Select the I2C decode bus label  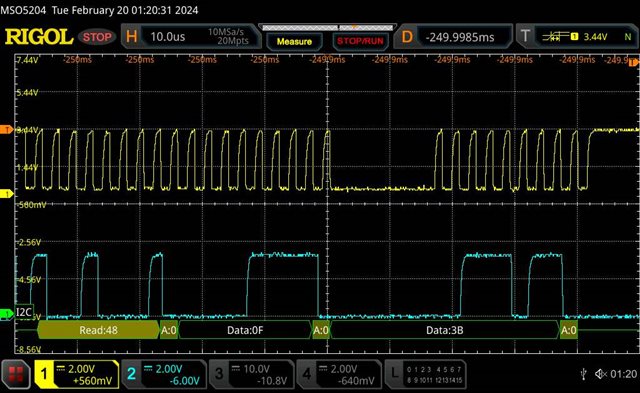coord(24,312)
